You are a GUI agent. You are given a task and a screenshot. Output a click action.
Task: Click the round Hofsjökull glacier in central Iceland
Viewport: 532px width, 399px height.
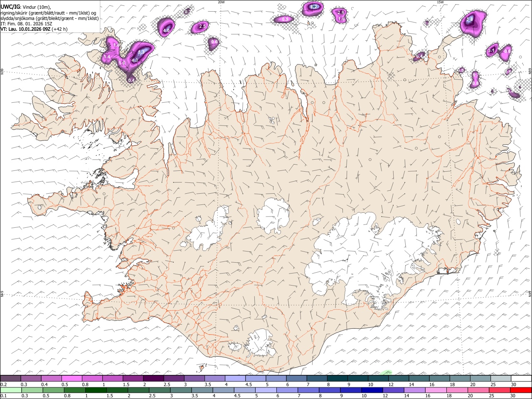pyautogui.click(x=273, y=216)
